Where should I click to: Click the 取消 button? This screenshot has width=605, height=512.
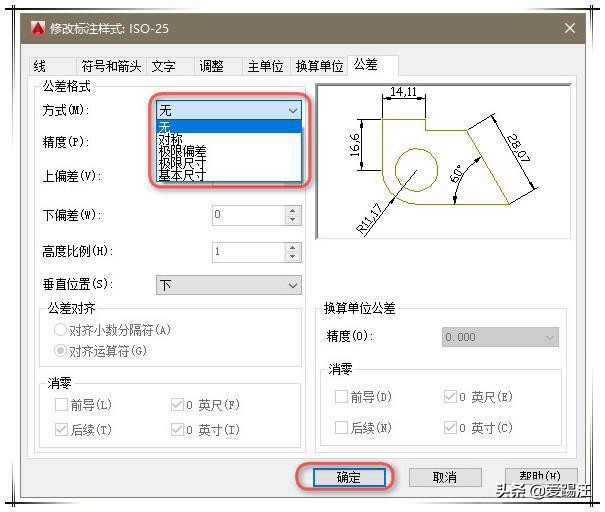[x=445, y=477]
